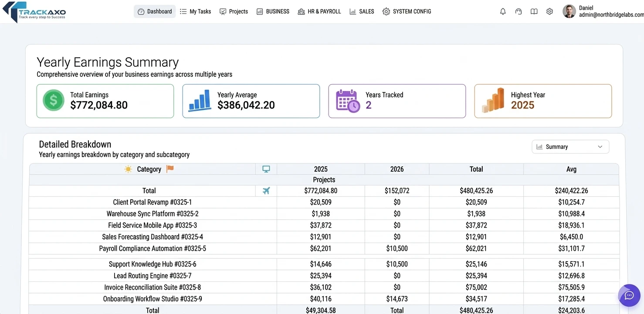Open the settings gear icon
Viewport: 644px width, 314px height.
pos(549,11)
